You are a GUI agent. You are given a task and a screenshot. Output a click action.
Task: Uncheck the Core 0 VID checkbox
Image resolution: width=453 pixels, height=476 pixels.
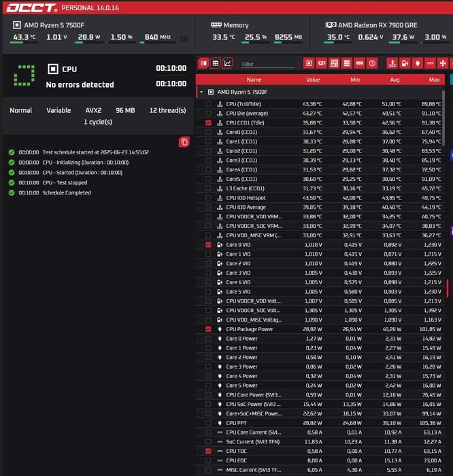[208, 245]
